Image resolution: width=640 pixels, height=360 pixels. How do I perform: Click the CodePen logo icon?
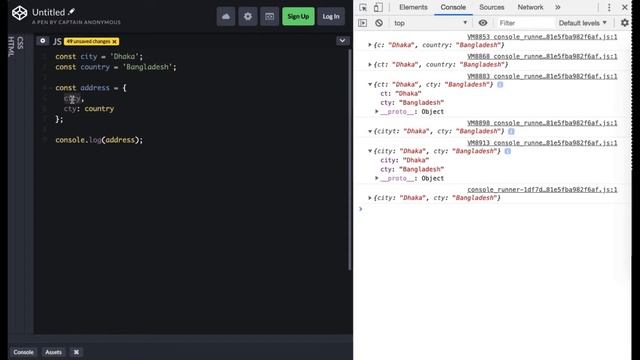[x=19, y=13]
